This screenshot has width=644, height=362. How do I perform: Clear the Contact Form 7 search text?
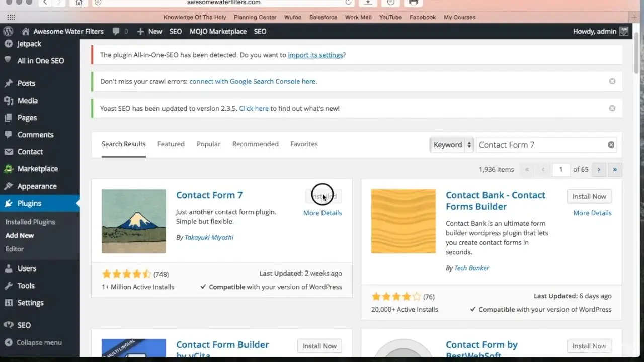pyautogui.click(x=611, y=145)
